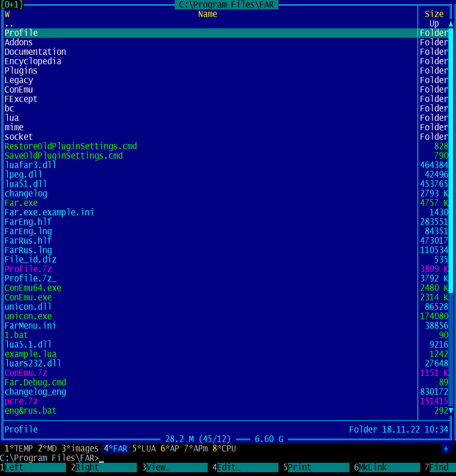Click the 1 Left function key button
This screenshot has height=476, width=456.
[x=33, y=467]
